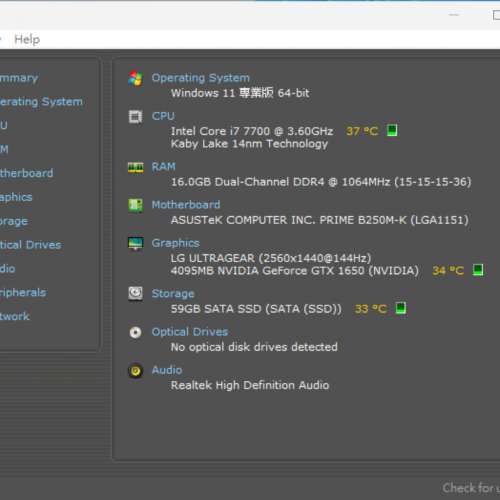This screenshot has width=500, height=500.
Task: Open the Graphics heading link
Action: (x=176, y=243)
